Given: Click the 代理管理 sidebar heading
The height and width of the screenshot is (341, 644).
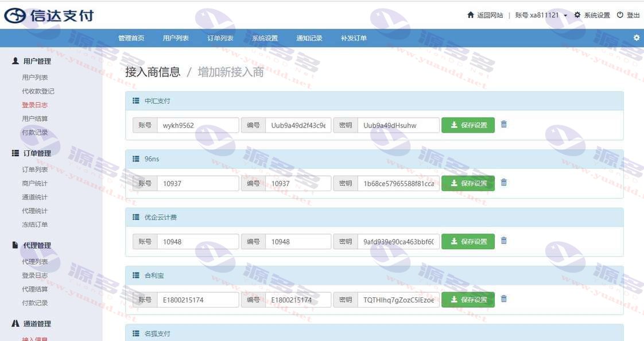Looking at the screenshot, I should (32, 245).
